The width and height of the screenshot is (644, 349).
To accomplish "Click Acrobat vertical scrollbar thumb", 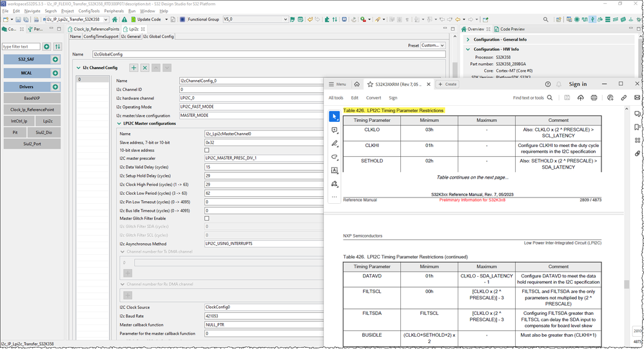I will point(627,284).
